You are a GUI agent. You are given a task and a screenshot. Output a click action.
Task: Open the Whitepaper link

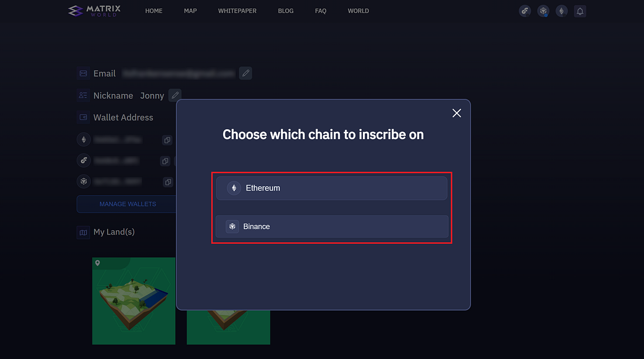(237, 11)
